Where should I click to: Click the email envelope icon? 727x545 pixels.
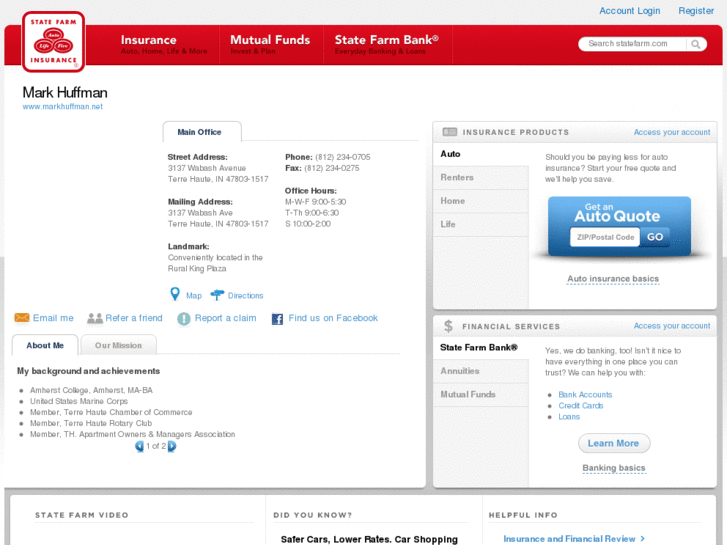pyautogui.click(x=22, y=318)
